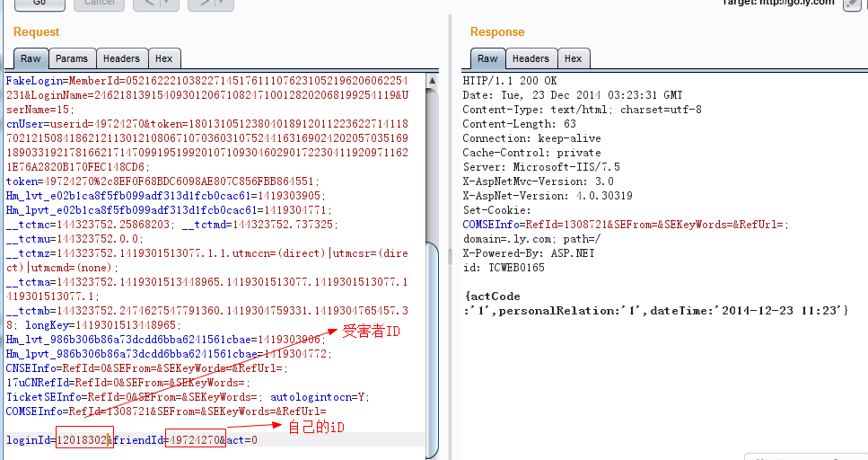The image size is (868, 460).
Task: Click the X-AspNet-Version: 4.0.30319 header
Action: (x=548, y=196)
